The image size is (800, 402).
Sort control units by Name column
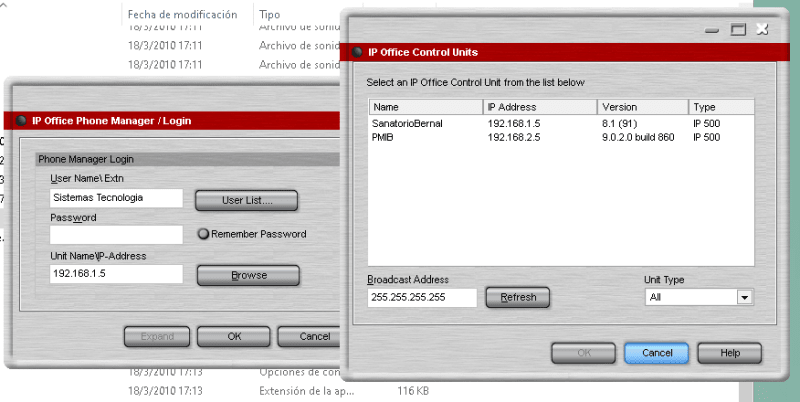pyautogui.click(x=426, y=107)
